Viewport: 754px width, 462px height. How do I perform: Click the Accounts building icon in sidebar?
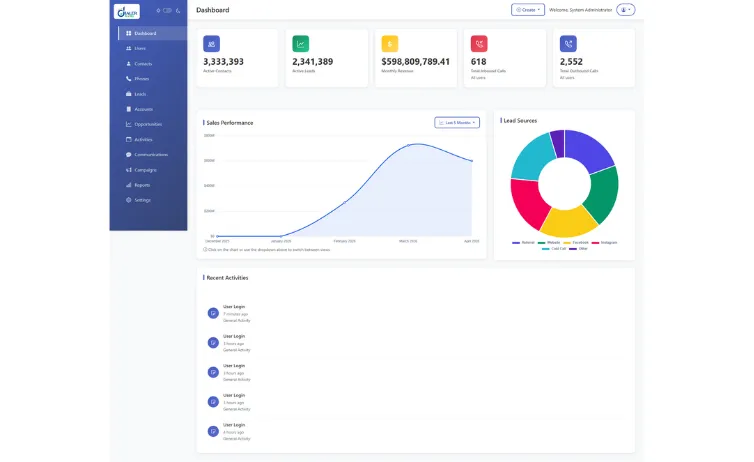tap(128, 109)
